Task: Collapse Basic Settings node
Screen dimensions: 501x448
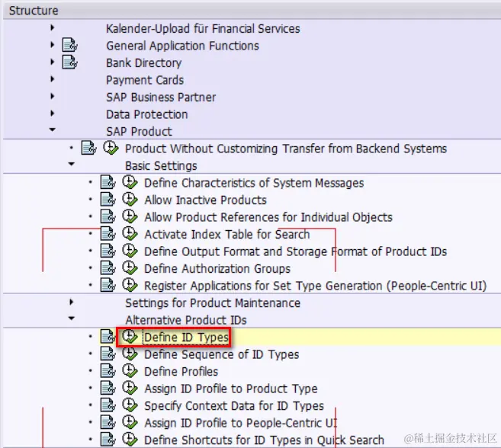Action: 72,164
